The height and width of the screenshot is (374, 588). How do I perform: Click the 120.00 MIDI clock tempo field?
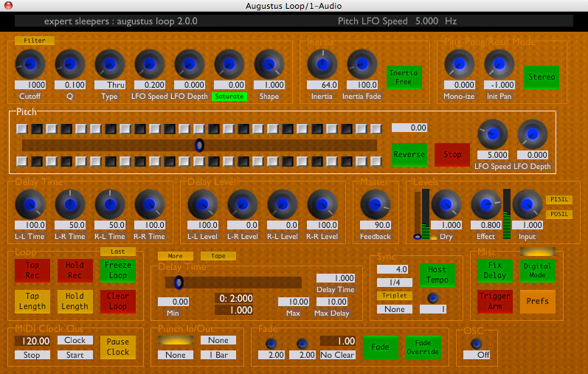click(x=32, y=341)
